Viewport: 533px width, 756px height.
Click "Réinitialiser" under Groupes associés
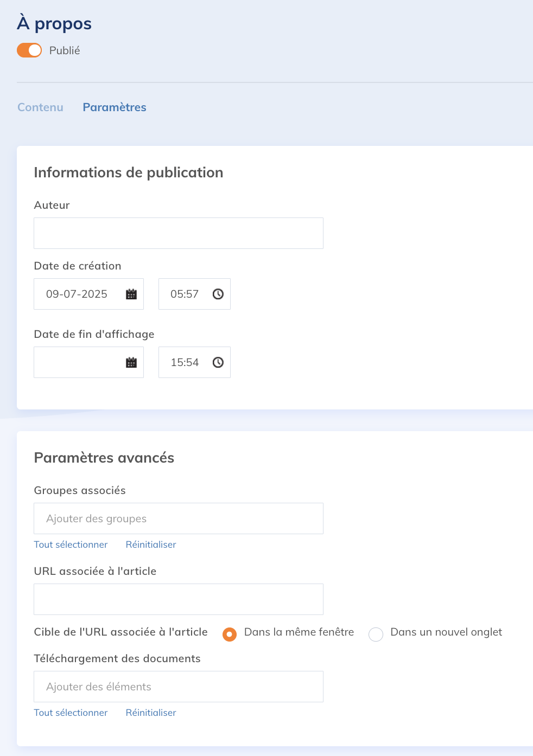coord(151,544)
